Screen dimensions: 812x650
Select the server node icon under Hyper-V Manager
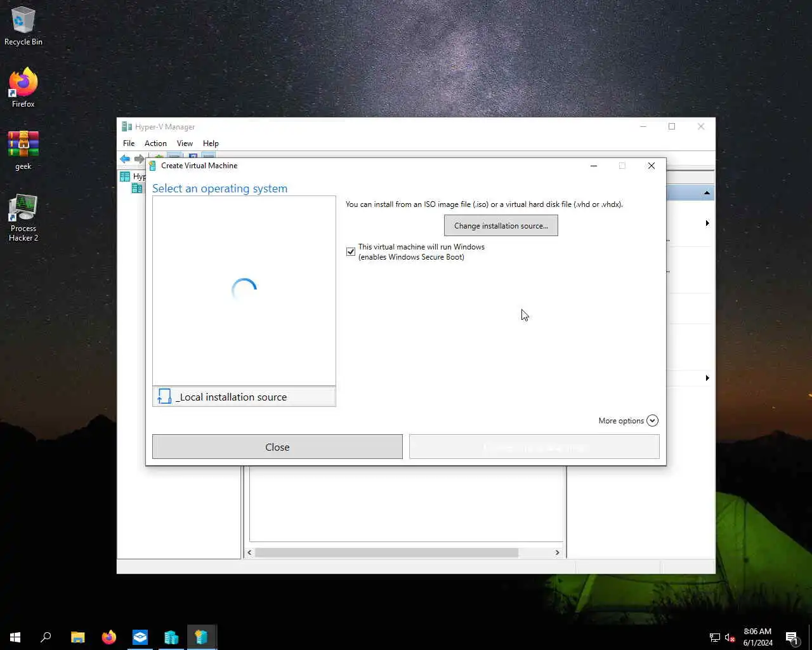click(x=137, y=189)
